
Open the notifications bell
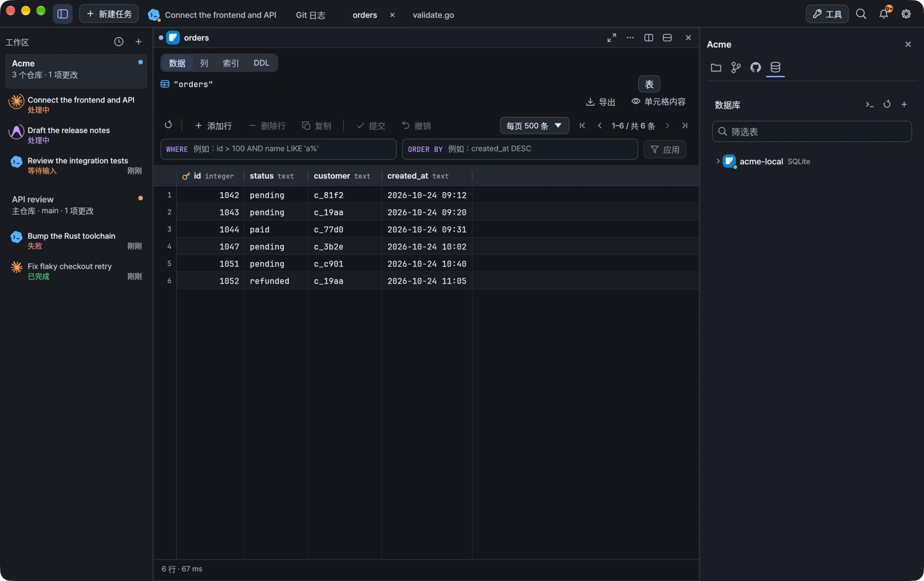pyautogui.click(x=883, y=14)
